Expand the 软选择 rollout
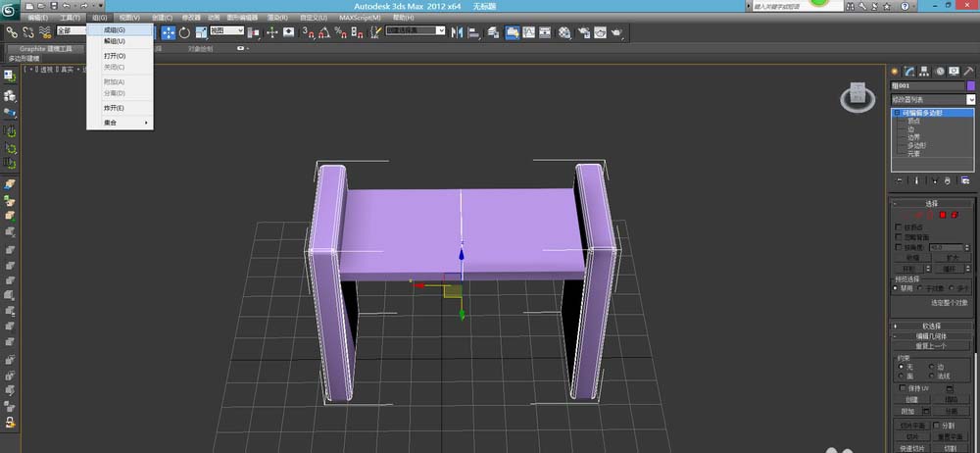Image resolution: width=980 pixels, height=453 pixels. (933, 326)
